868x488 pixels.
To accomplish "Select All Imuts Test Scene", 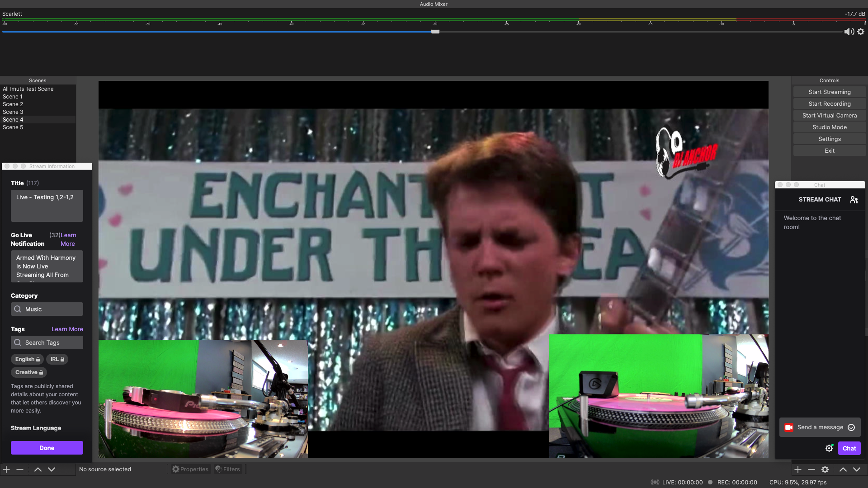I will [x=38, y=89].
